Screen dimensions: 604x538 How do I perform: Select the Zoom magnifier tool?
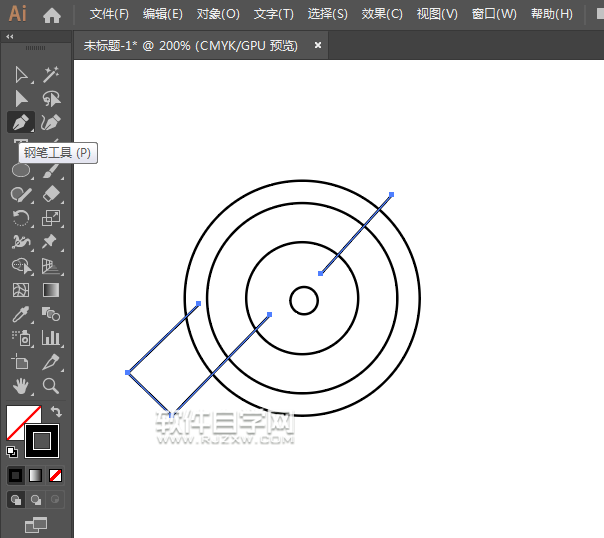coord(51,385)
